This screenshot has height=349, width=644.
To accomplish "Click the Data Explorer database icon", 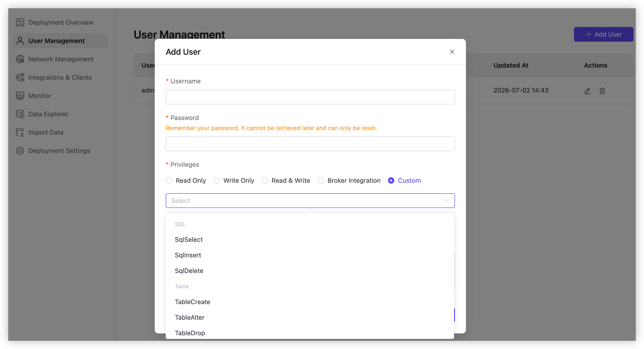I will [x=20, y=114].
